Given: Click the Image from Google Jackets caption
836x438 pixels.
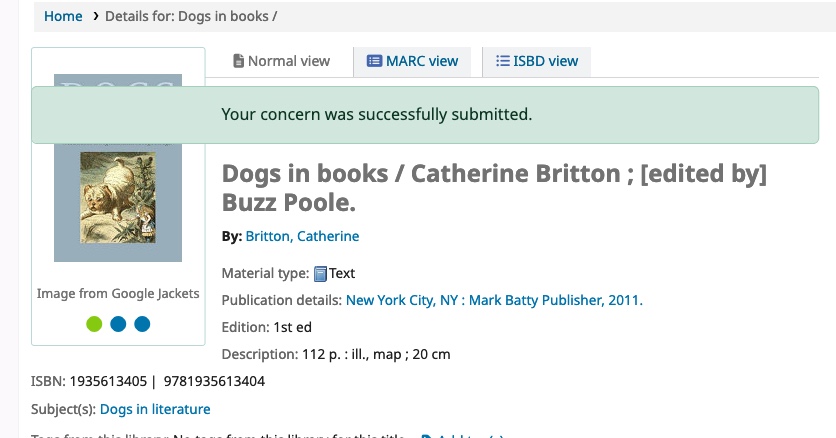Looking at the screenshot, I should [x=118, y=294].
